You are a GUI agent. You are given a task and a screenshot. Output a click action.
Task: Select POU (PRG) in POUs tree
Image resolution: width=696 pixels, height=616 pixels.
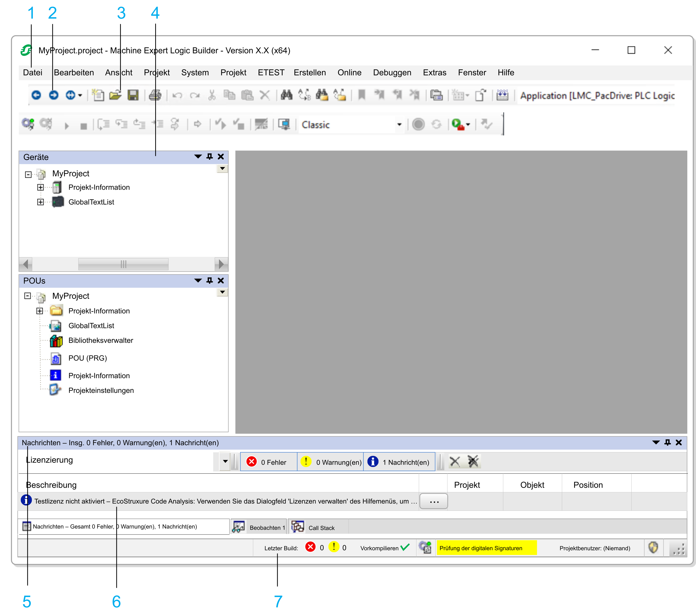[x=87, y=358]
